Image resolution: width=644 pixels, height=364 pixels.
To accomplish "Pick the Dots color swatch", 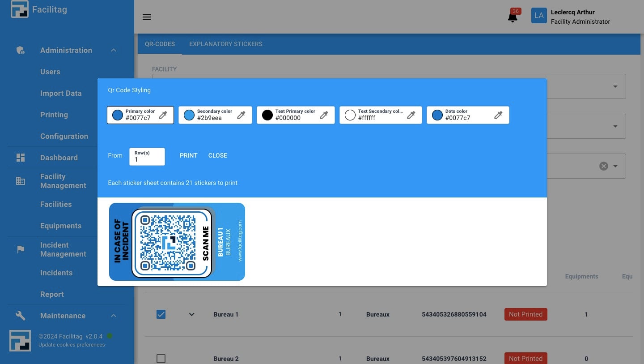I will coord(437,115).
